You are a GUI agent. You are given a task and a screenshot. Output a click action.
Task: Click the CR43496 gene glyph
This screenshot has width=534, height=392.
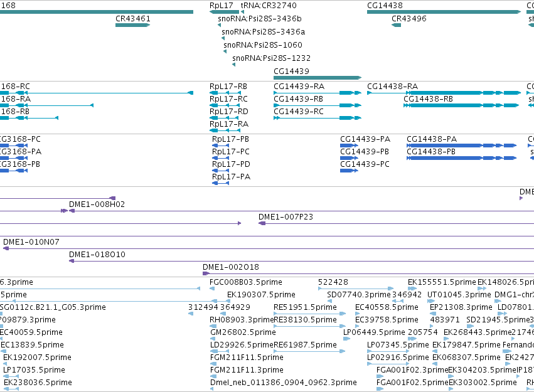click(396, 25)
